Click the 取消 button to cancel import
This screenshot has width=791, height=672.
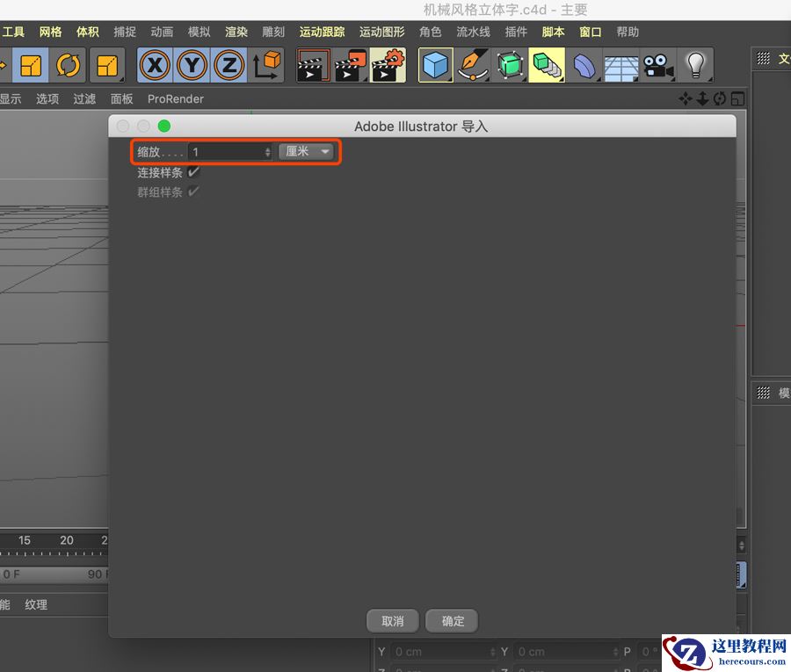(393, 621)
